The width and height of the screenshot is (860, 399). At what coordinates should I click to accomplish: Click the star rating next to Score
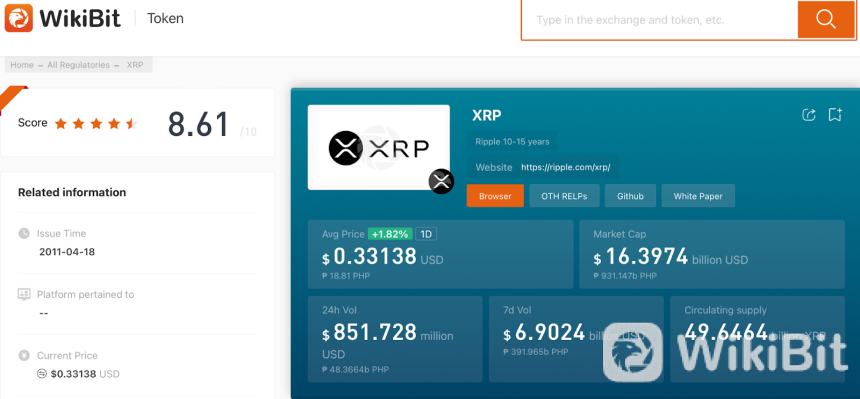tap(95, 123)
